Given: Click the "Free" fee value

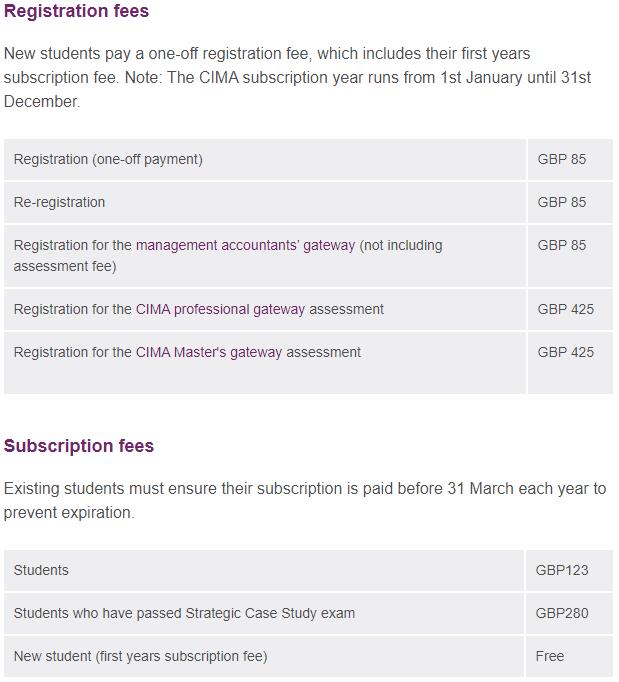Looking at the screenshot, I should (x=550, y=656).
